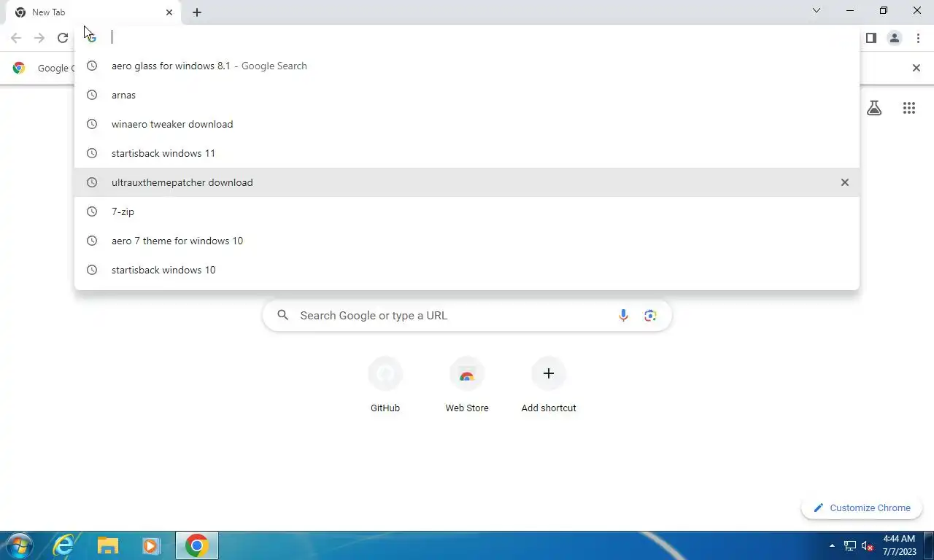Choose suggestion aero 7 theme for windows 10

pyautogui.click(x=467, y=241)
